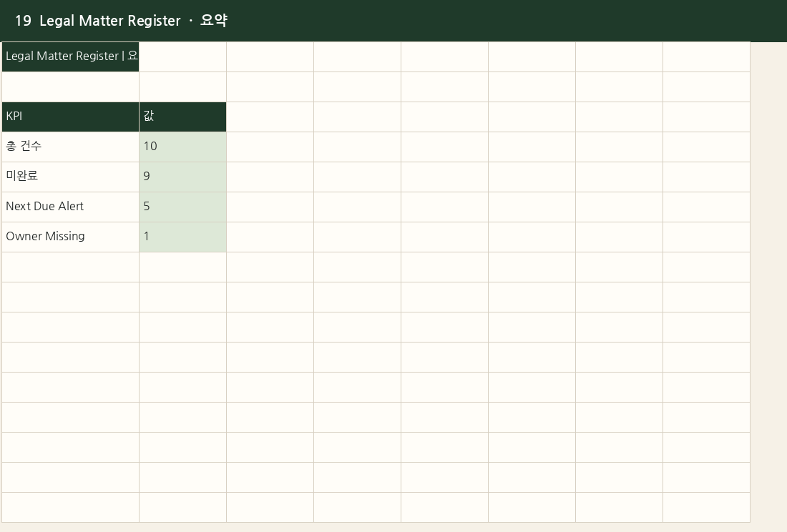Viewport: 787px width, 532px height.
Task: Select the cell showing value 9
Action: [x=182, y=177]
